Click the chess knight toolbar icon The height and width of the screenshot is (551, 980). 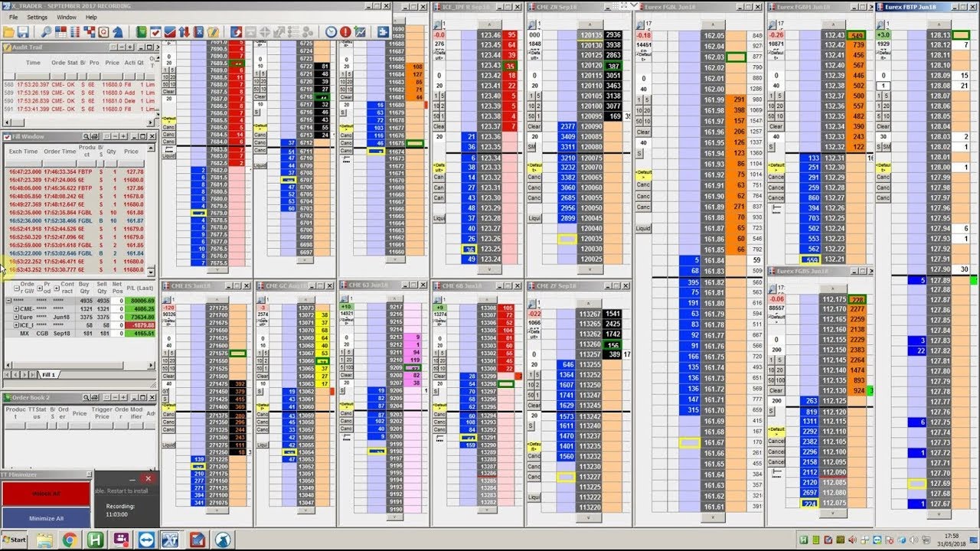(x=118, y=32)
